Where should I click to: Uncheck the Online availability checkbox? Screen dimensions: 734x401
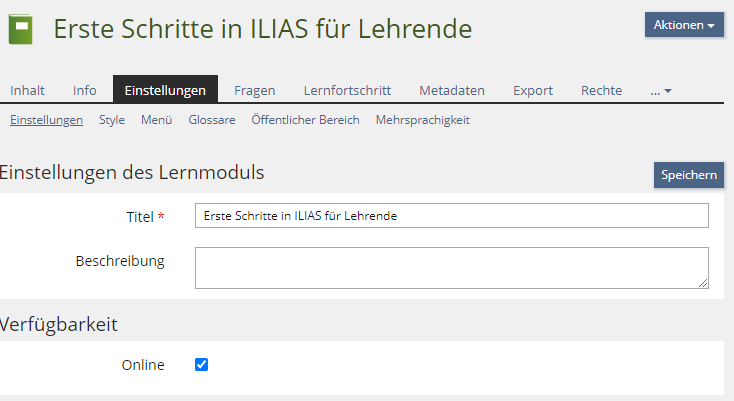tap(201, 365)
